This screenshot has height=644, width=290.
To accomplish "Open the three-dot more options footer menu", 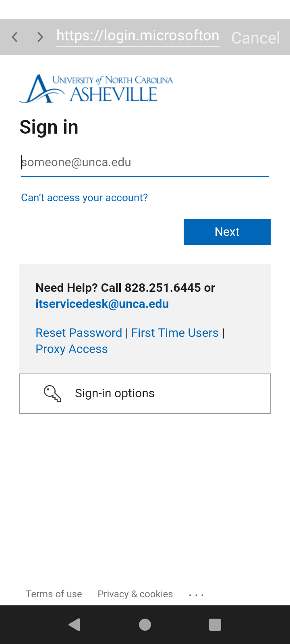I will pyautogui.click(x=196, y=594).
